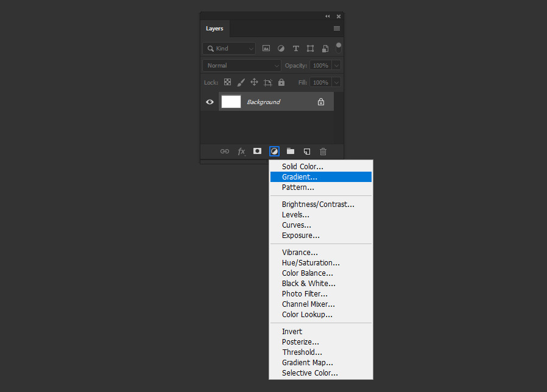Screen dimensions: 547x392
Task: Select Hue/Saturation... adjustment
Action: click(321, 263)
